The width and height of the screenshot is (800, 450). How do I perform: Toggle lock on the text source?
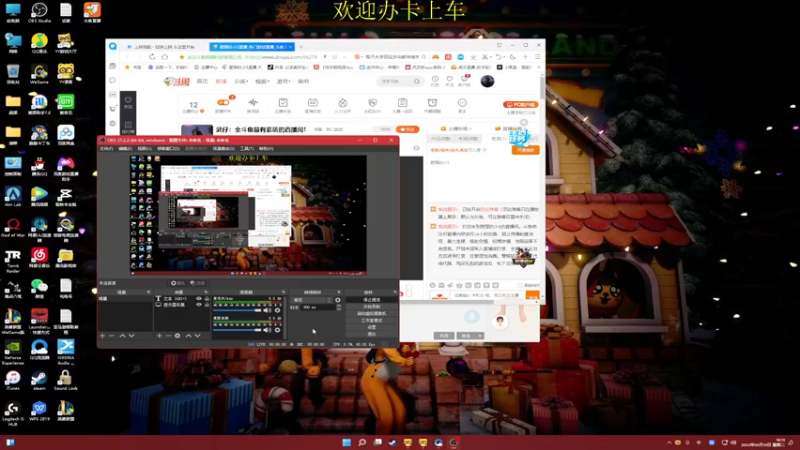[x=207, y=298]
